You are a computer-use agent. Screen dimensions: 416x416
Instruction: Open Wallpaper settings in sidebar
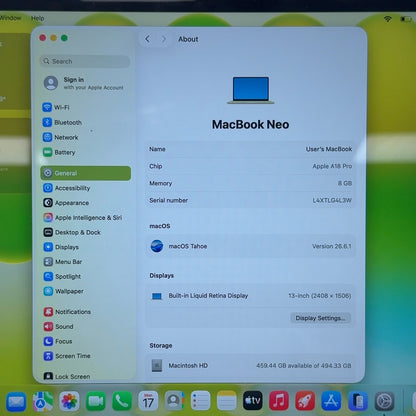point(63,291)
